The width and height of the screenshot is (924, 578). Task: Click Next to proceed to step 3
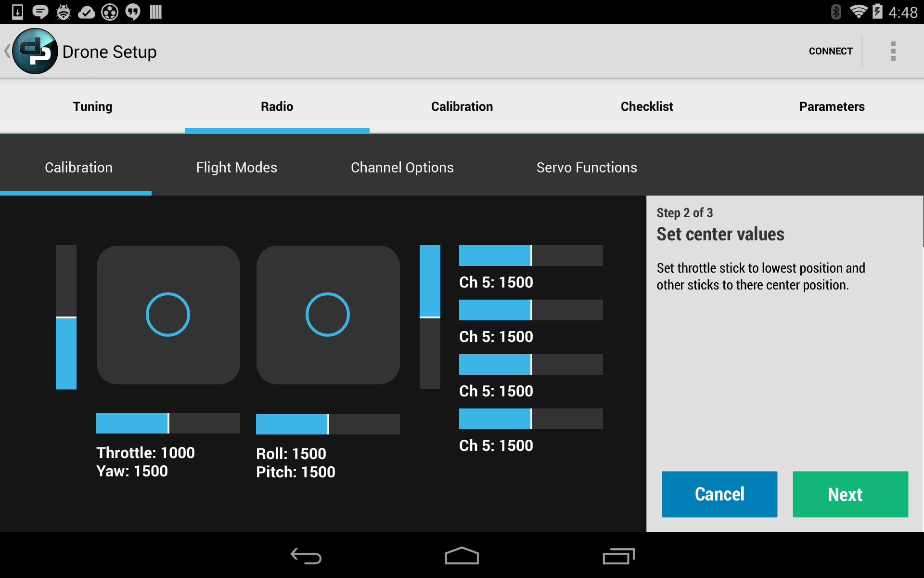[x=846, y=494]
